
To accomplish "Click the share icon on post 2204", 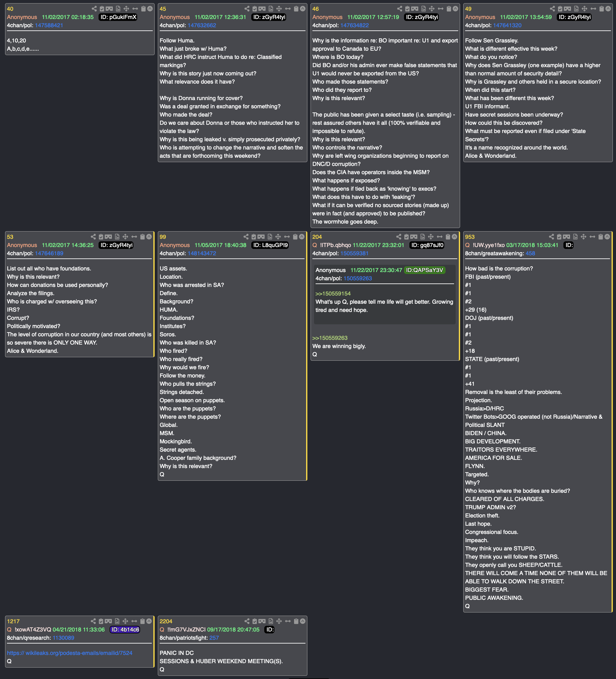I will pos(247,621).
